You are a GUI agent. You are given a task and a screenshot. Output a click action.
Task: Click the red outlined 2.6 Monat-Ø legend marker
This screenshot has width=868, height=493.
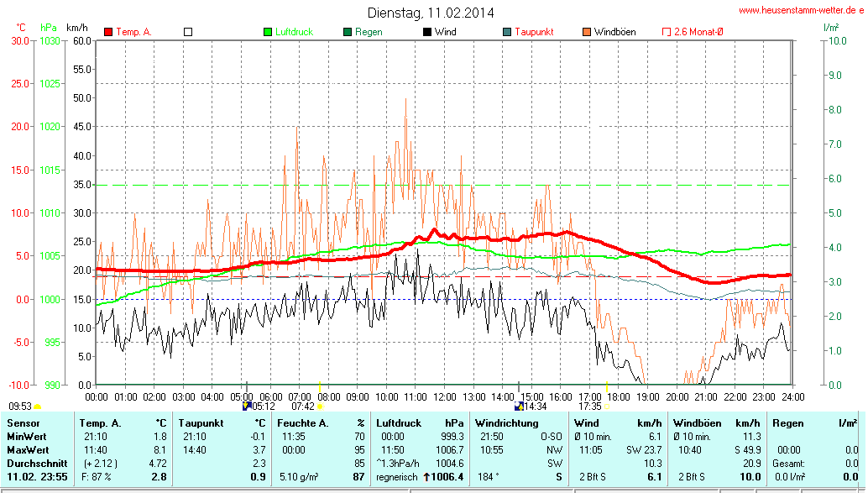pyautogui.click(x=667, y=32)
